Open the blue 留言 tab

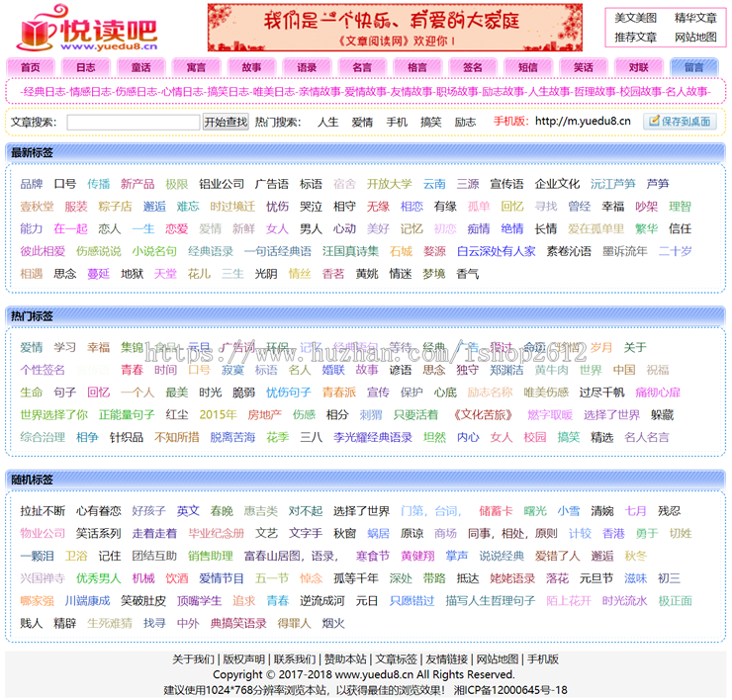(x=693, y=67)
